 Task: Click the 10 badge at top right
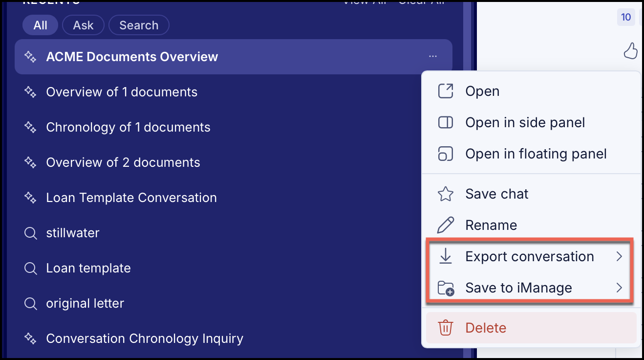point(626,18)
